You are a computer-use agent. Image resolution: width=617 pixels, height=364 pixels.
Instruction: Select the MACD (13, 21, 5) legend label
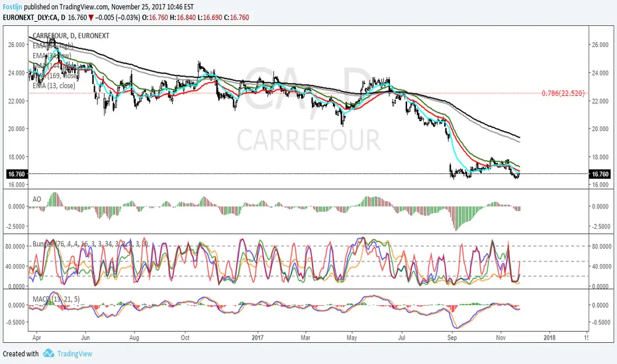[x=56, y=299]
